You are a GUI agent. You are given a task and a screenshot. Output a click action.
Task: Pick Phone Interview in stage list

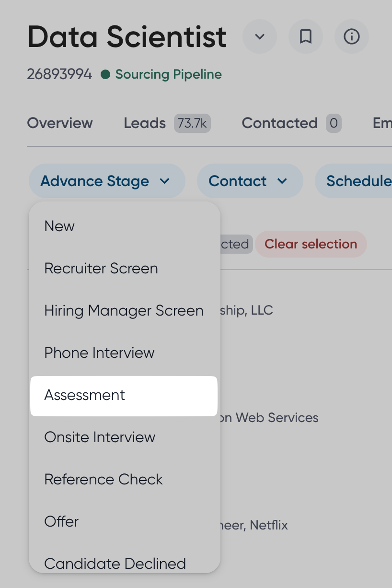pyautogui.click(x=99, y=353)
